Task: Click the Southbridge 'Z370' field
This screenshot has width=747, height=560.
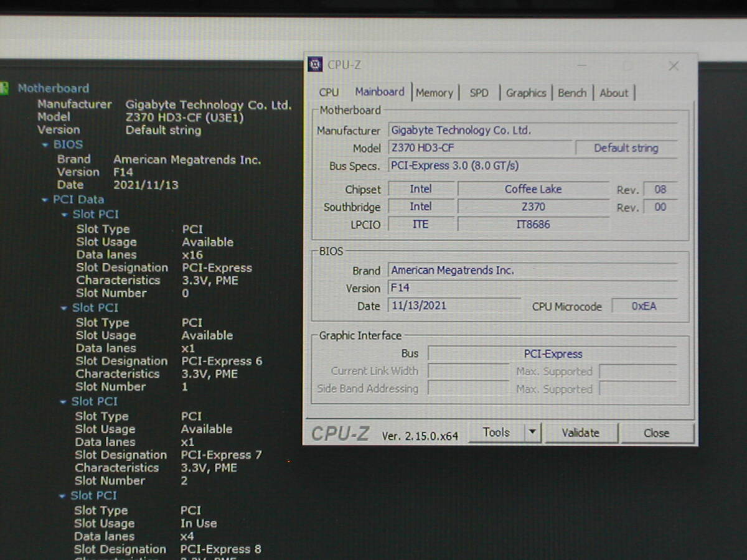Action: pos(533,207)
